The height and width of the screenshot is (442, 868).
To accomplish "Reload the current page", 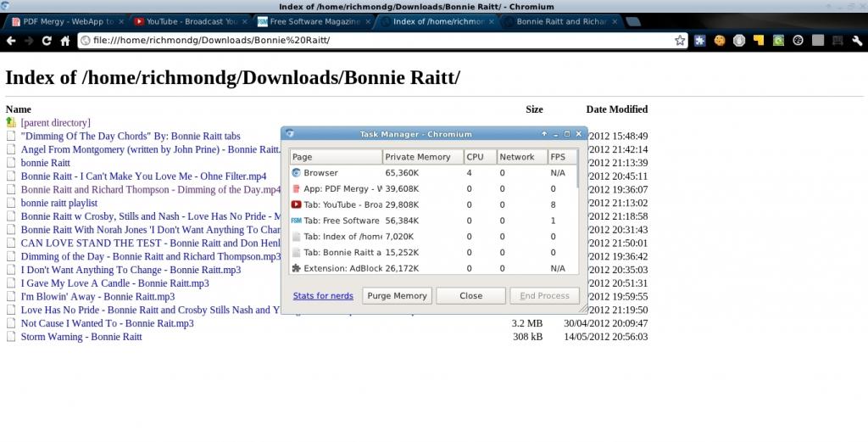I will pyautogui.click(x=47, y=41).
